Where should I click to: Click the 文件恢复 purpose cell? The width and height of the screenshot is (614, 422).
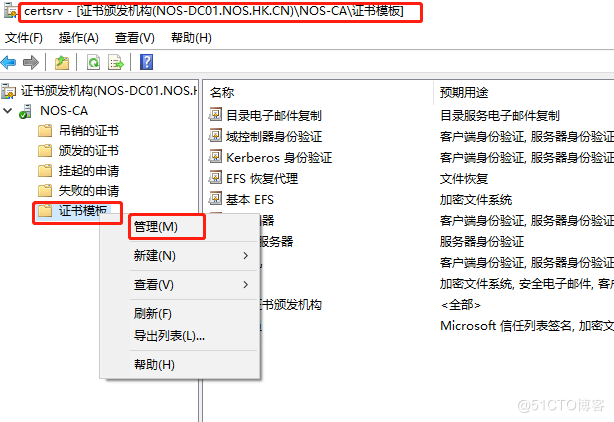point(464,179)
